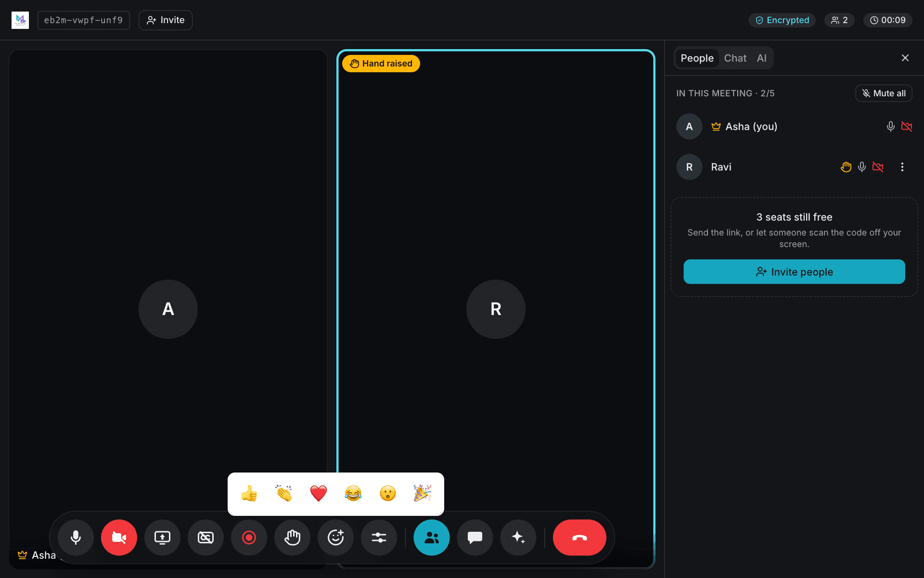
Task: Start screen sharing from the toolbar
Action: click(x=162, y=538)
